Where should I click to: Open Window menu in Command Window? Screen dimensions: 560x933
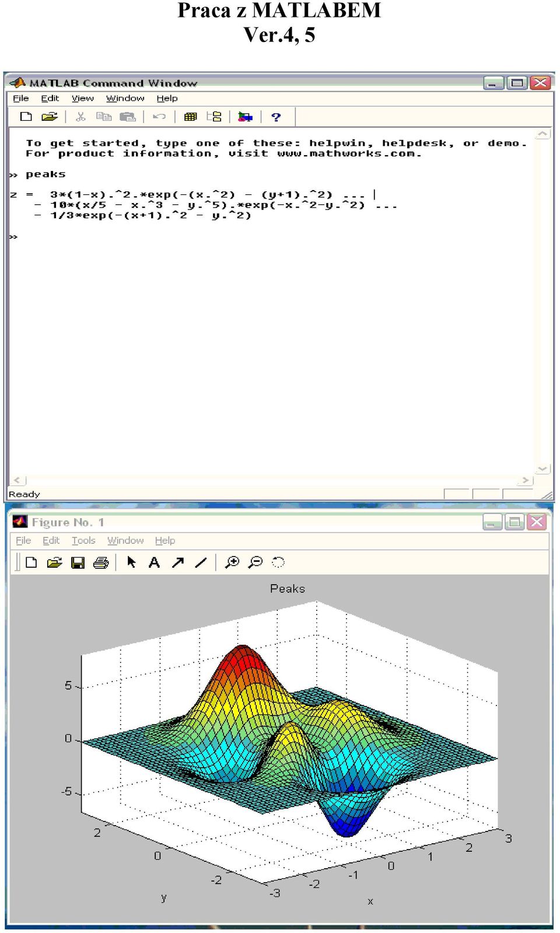pyautogui.click(x=125, y=98)
